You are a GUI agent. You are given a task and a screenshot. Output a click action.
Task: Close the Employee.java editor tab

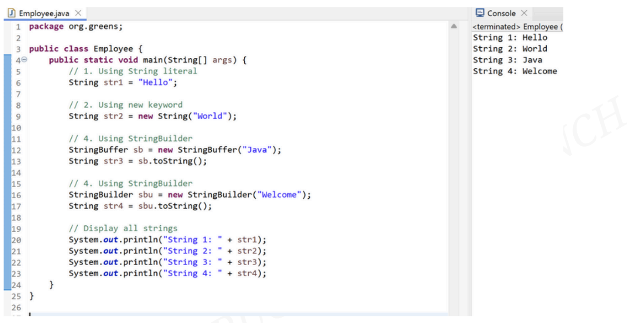78,13
